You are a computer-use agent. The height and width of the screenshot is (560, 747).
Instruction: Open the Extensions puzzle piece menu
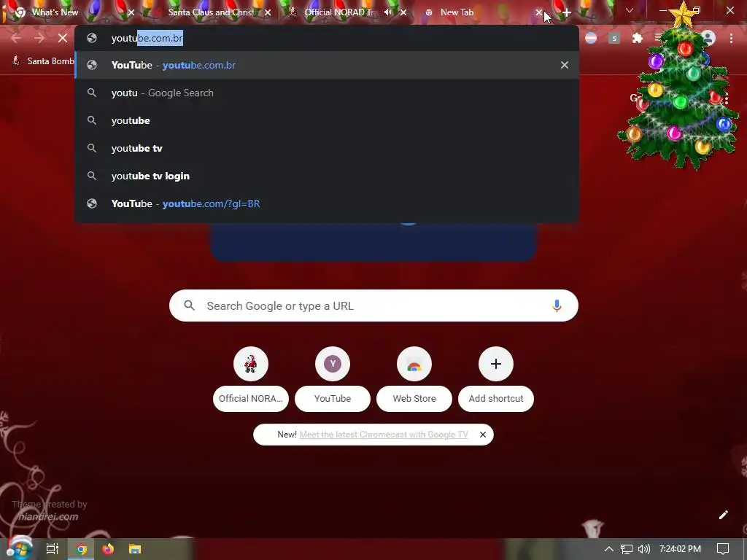637,38
